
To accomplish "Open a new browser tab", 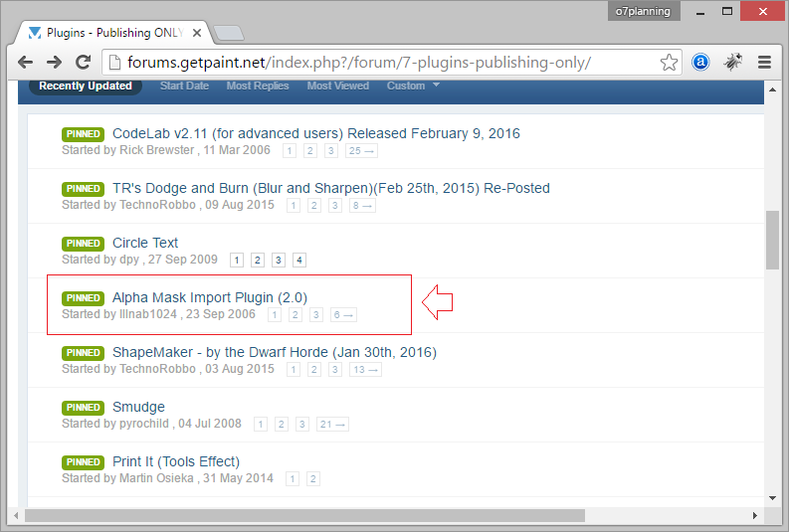I will tap(230, 33).
